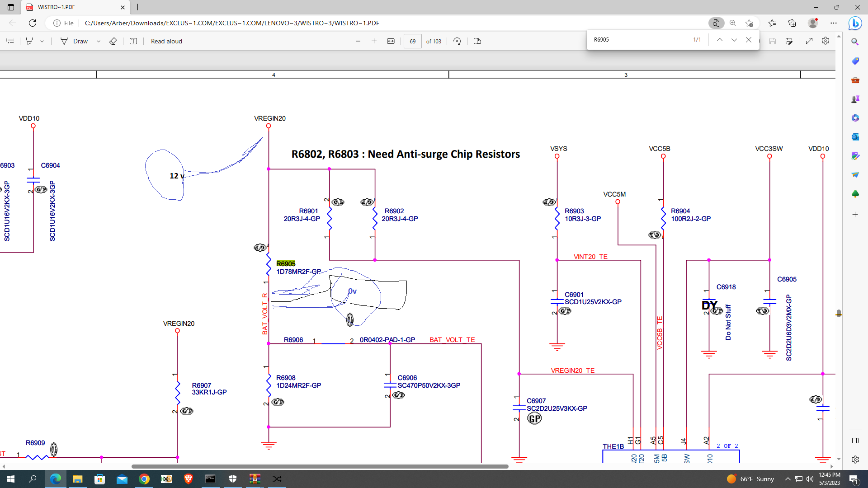Jump to the next find result
Screen dimensions: 868x488
pos(734,40)
